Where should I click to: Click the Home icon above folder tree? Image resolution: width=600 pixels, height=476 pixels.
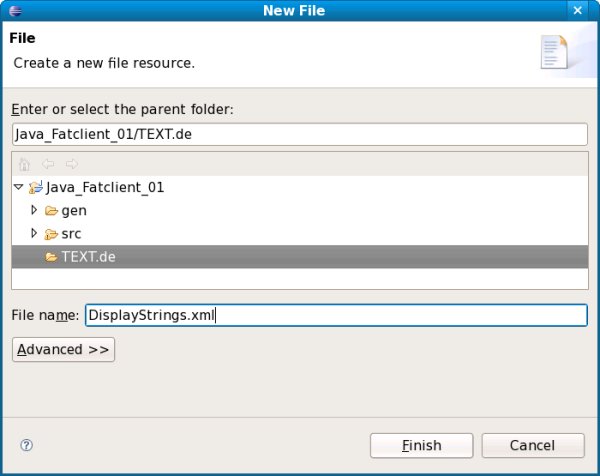tap(24, 164)
